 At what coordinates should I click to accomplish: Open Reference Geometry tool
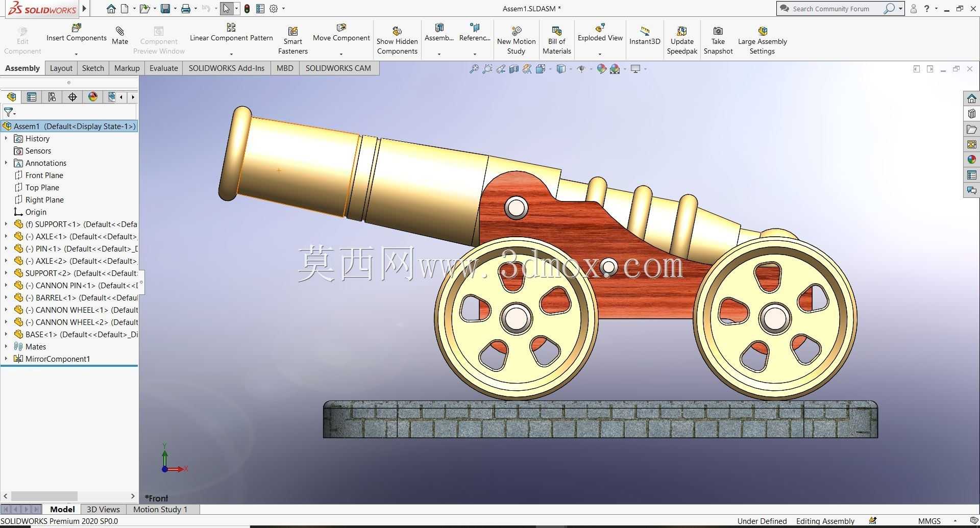click(x=475, y=33)
